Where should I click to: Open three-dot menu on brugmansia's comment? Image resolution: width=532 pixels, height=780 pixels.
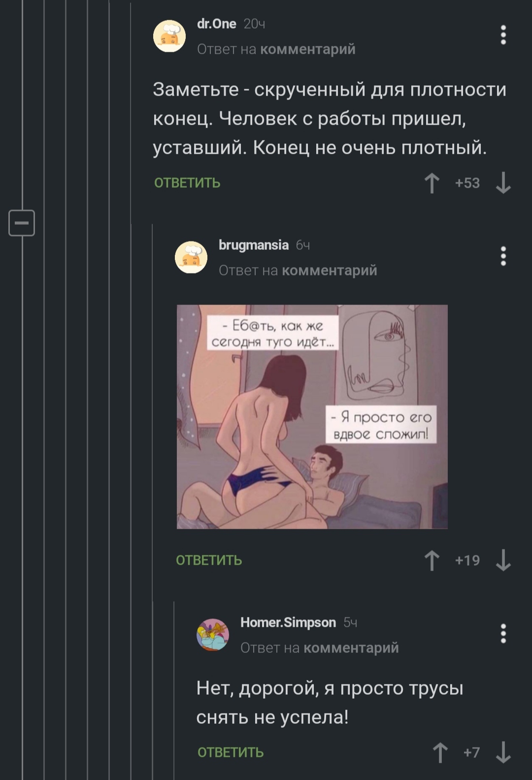coord(503,256)
